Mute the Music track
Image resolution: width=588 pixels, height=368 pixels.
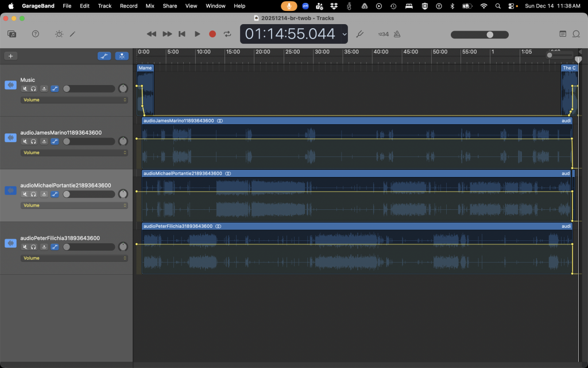(25, 89)
